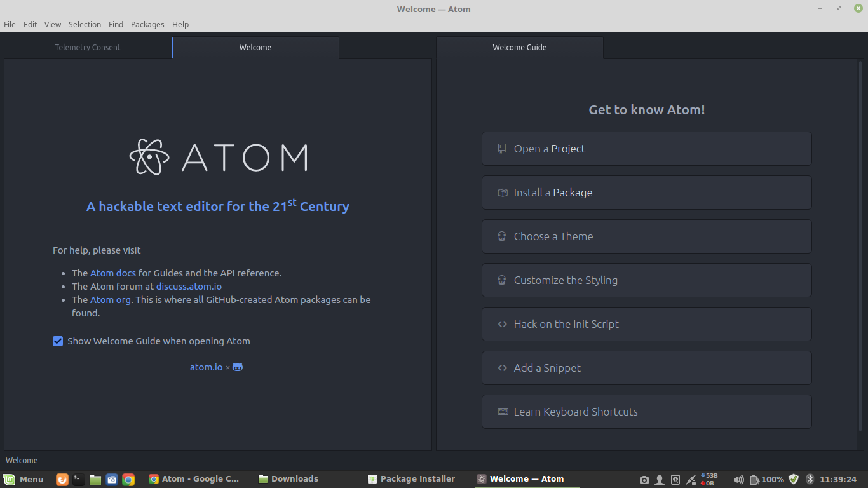Expand the Hack on the Init Script section

[646, 324]
